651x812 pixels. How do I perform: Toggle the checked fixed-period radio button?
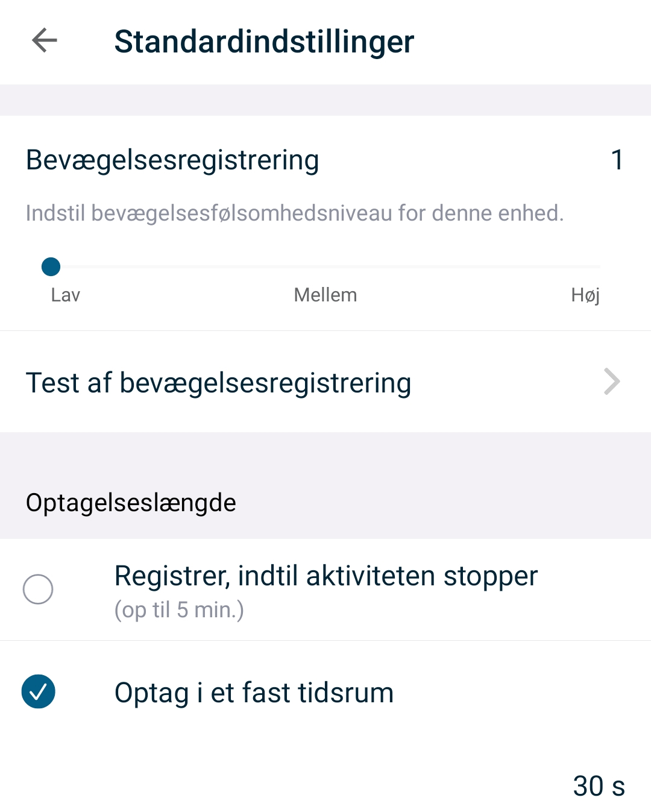coord(38,691)
